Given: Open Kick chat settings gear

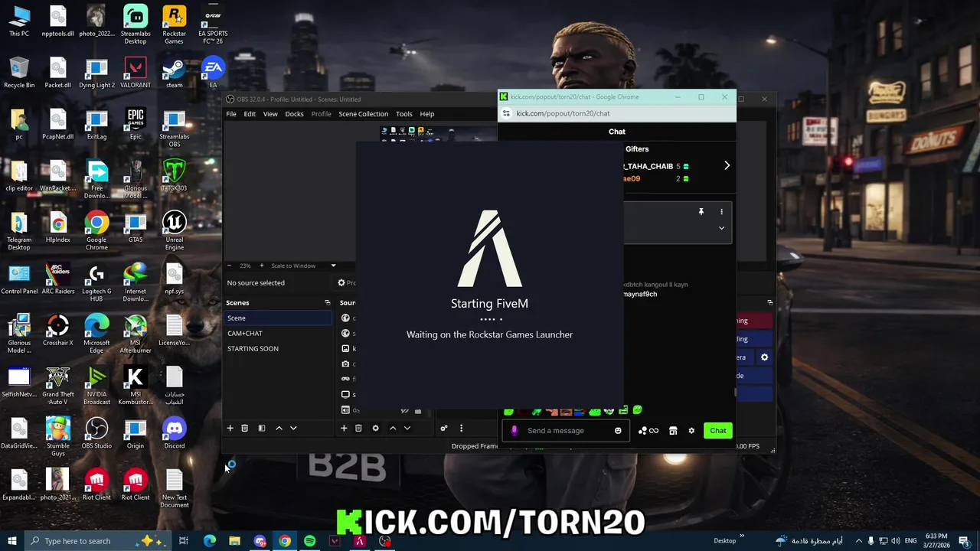Looking at the screenshot, I should pos(691,431).
